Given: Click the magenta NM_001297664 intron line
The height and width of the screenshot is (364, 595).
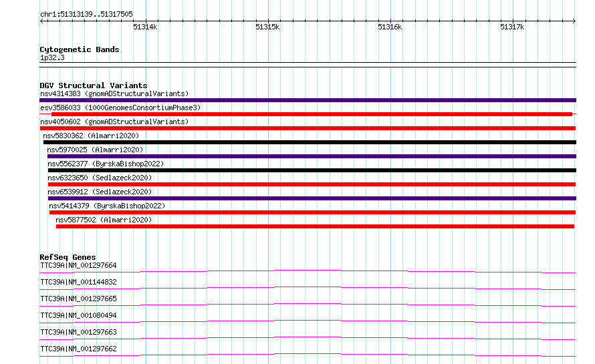Looking at the screenshot, I should [308, 271].
